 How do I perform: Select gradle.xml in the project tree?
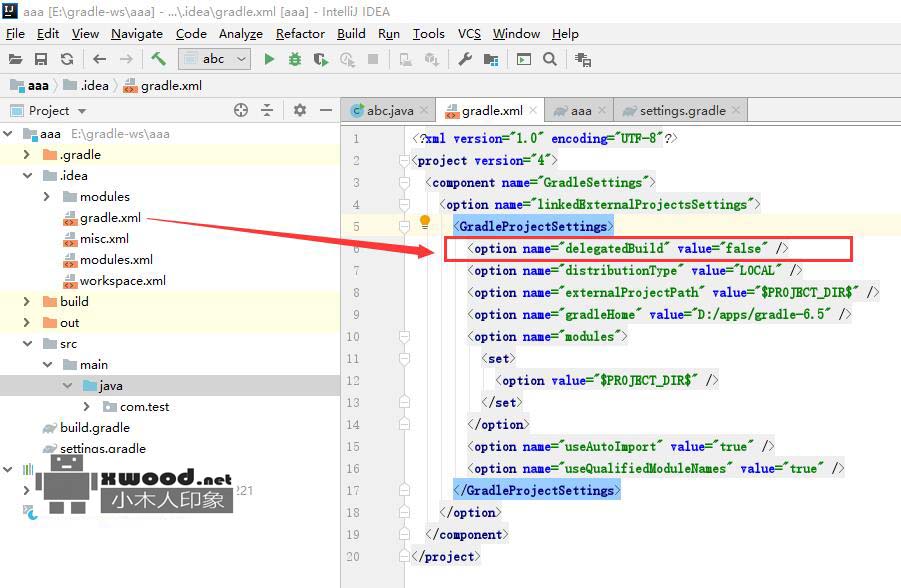110,218
